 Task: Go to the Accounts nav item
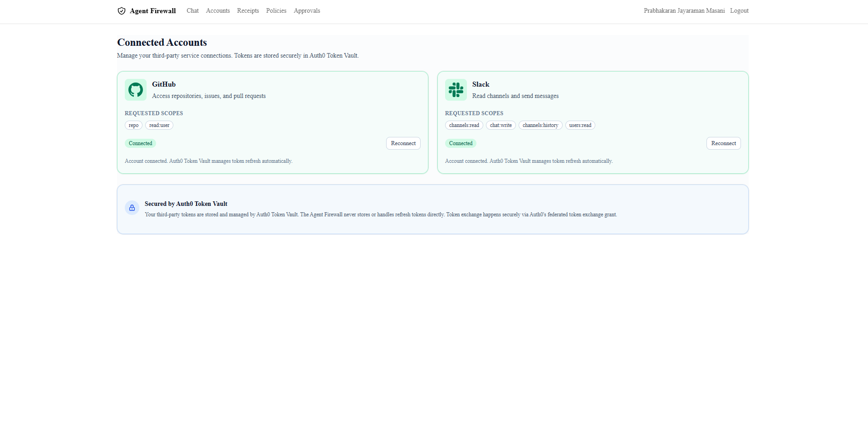[x=218, y=11]
